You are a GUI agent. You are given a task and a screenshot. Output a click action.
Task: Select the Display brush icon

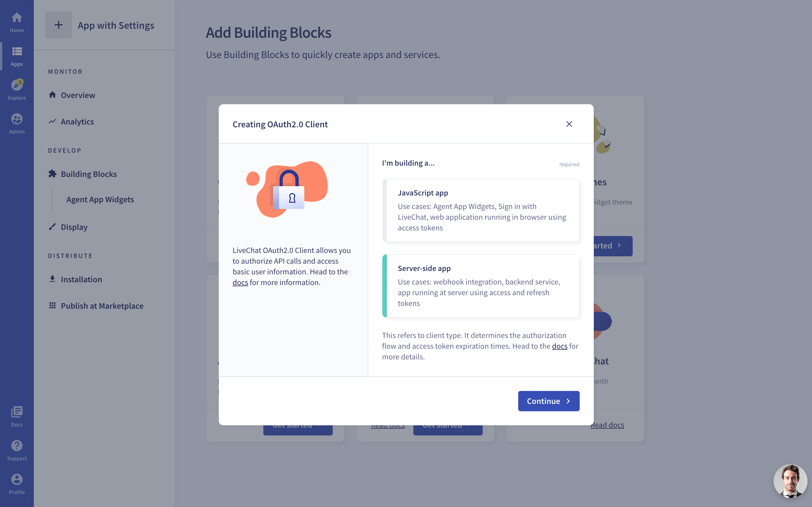52,227
